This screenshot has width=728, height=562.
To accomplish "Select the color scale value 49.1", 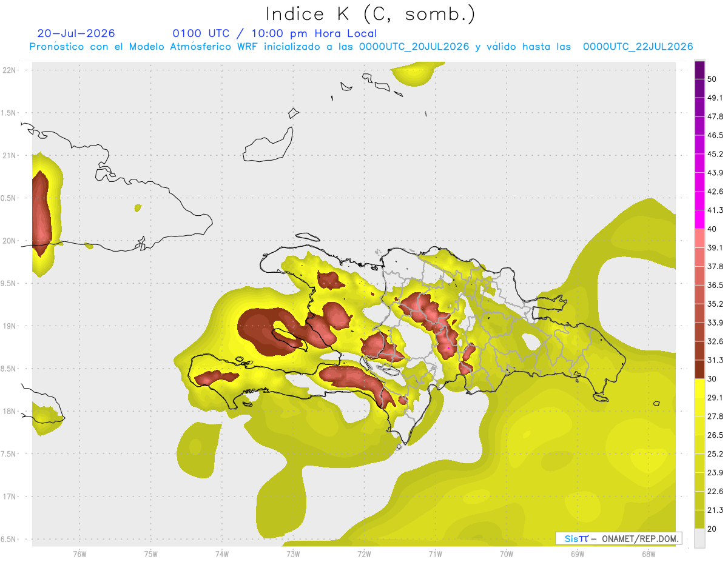I will (x=715, y=98).
